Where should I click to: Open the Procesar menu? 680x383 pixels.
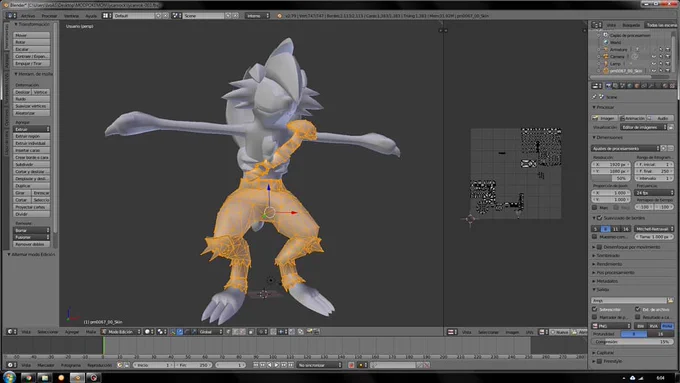[49, 16]
